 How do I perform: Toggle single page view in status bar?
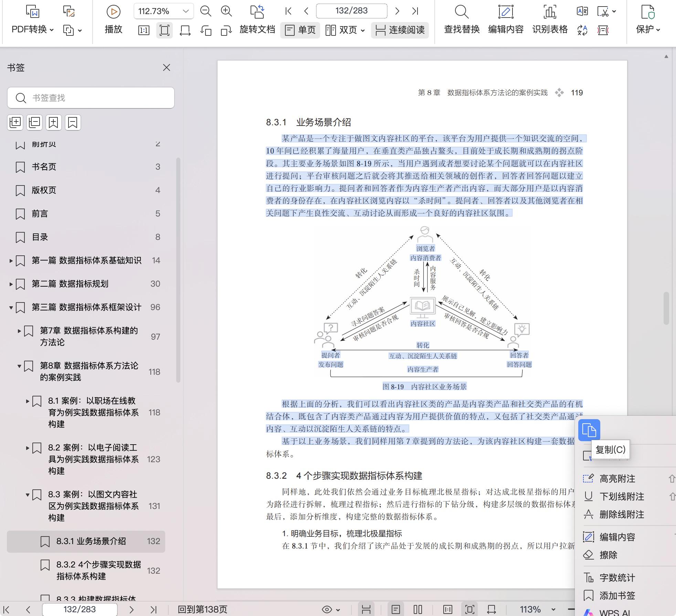tap(396, 609)
